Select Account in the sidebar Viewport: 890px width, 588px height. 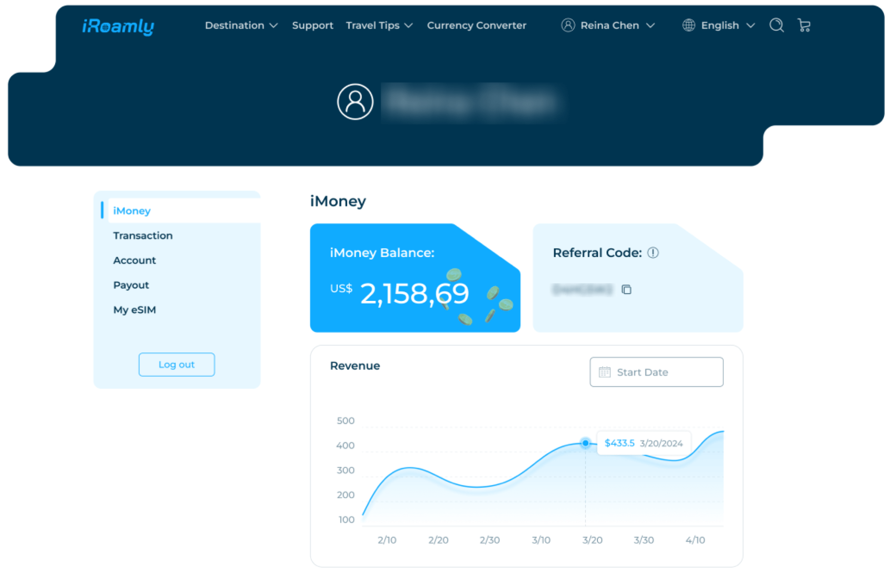pos(134,260)
